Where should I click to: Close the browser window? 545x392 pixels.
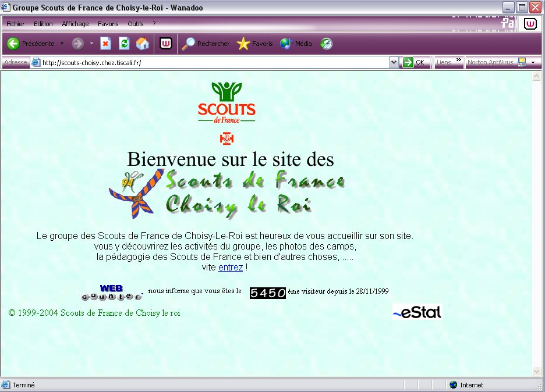(x=536, y=8)
